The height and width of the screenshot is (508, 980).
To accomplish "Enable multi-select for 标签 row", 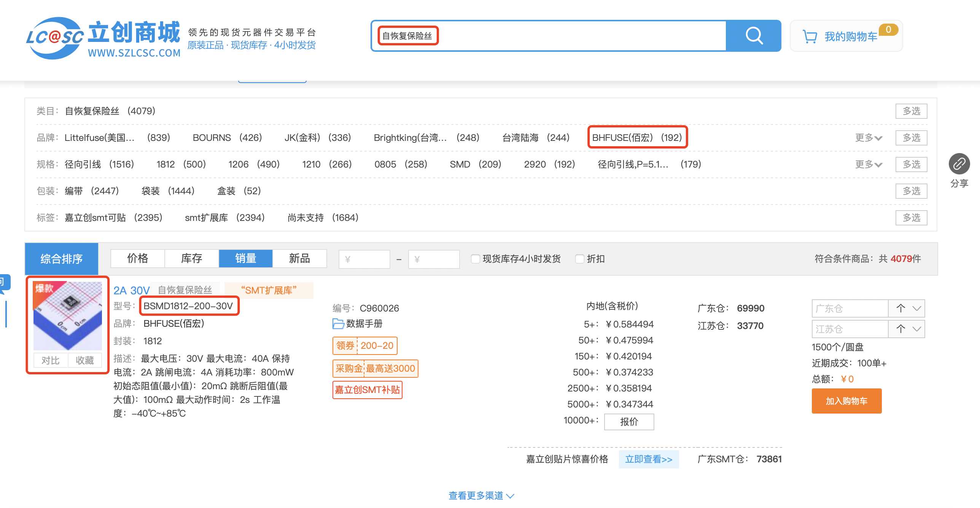I will [x=911, y=218].
